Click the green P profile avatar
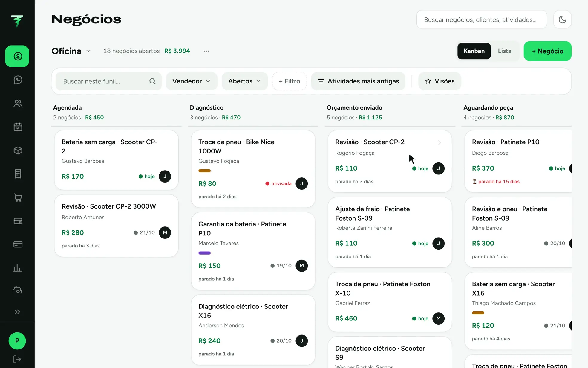The width and height of the screenshot is (588, 368). 17,341
